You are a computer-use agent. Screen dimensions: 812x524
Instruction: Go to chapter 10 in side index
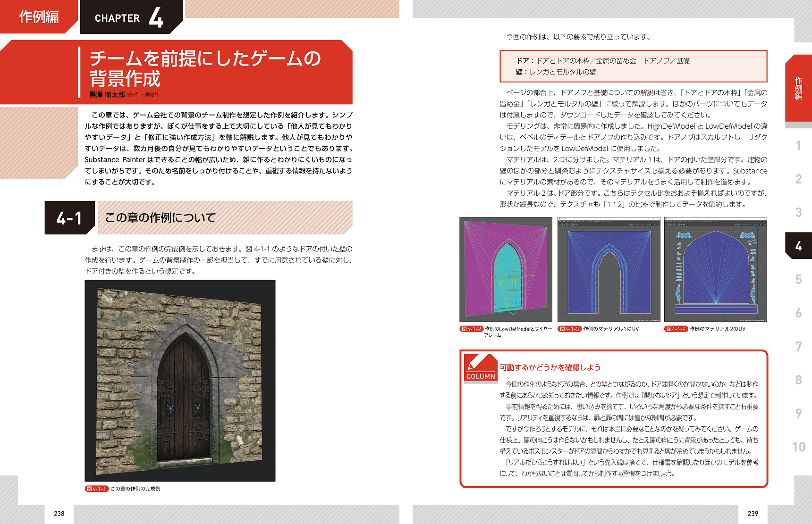(798, 447)
